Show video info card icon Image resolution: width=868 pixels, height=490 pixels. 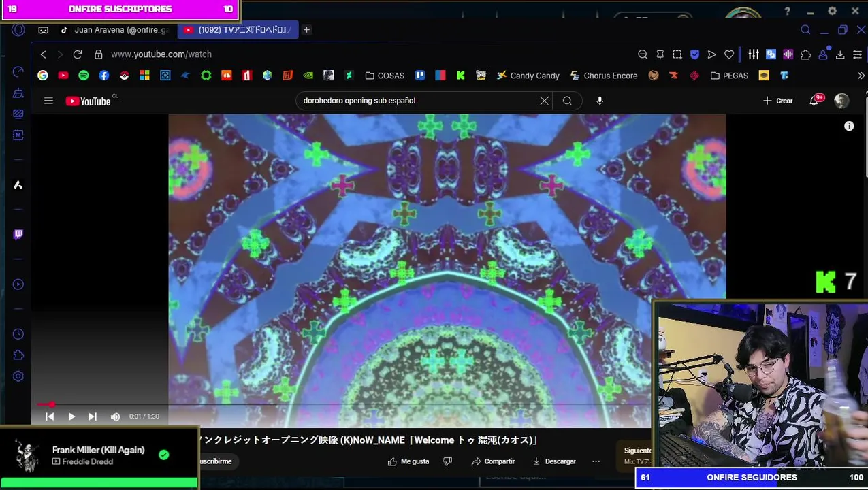click(849, 126)
